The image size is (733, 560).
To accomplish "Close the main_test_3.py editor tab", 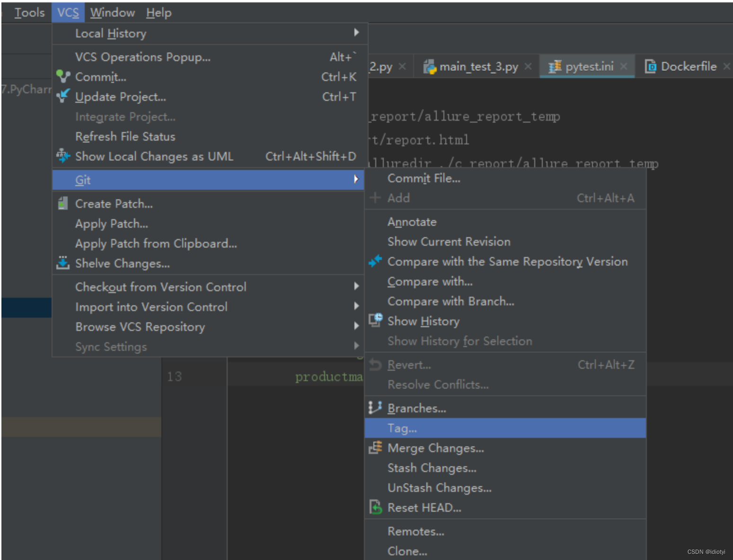I will (x=528, y=67).
